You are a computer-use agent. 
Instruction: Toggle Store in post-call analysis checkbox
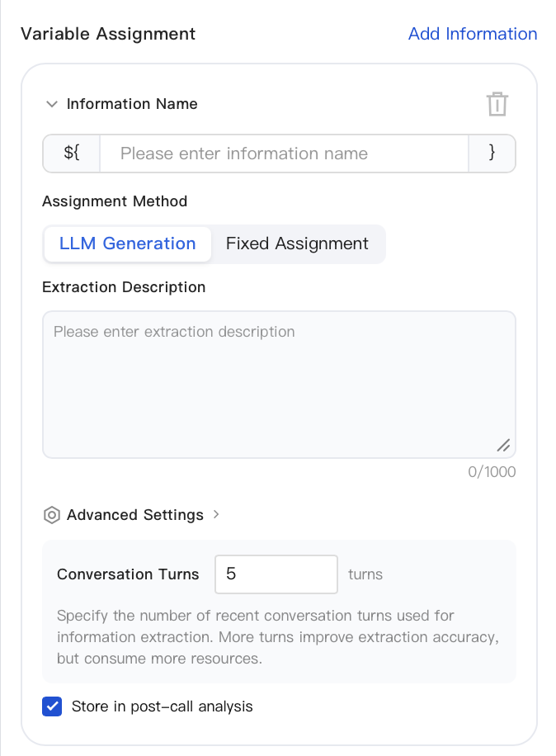pos(52,706)
